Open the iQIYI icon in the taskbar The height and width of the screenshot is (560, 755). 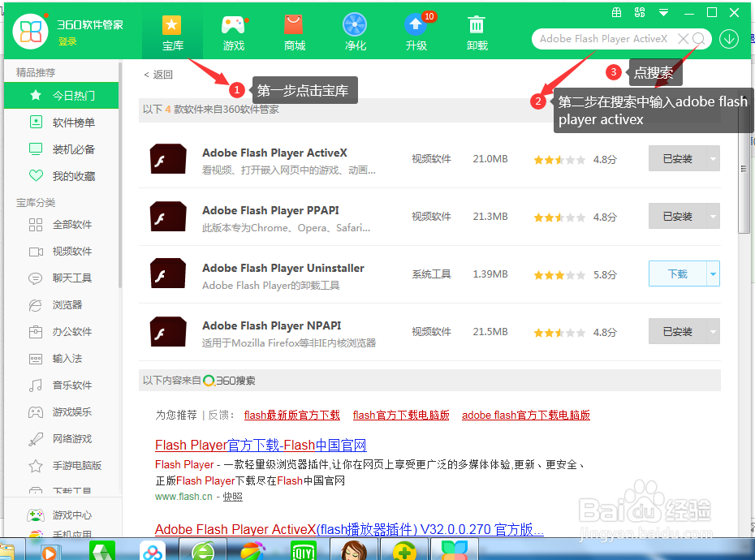304,551
